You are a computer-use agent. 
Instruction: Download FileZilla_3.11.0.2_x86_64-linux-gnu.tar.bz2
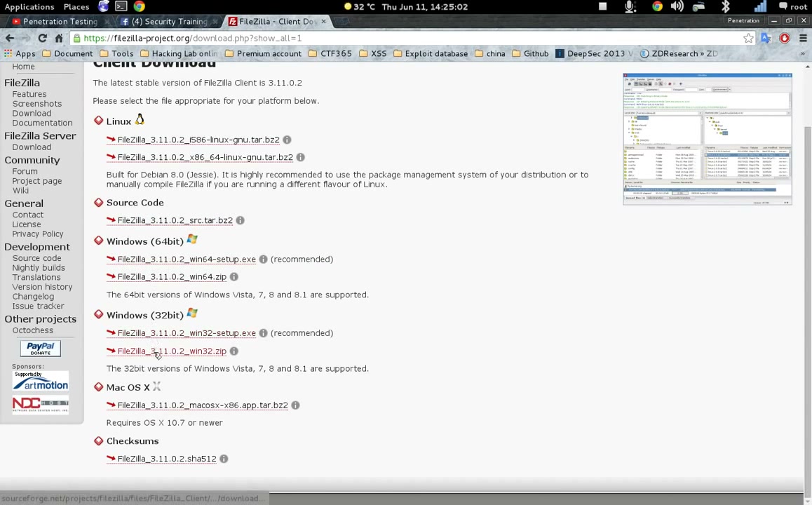pyautogui.click(x=205, y=157)
